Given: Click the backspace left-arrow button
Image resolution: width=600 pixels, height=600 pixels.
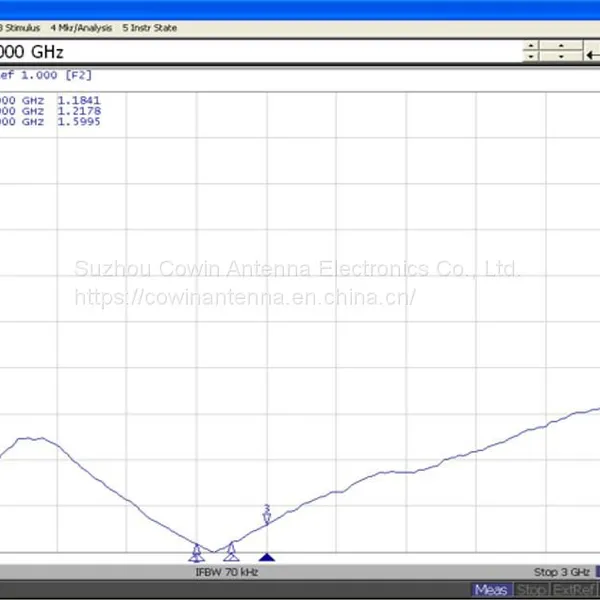Looking at the screenshot, I should 592,55.
